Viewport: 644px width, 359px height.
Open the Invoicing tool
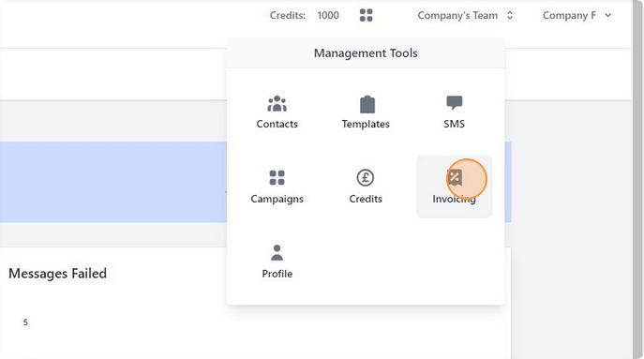pos(455,187)
